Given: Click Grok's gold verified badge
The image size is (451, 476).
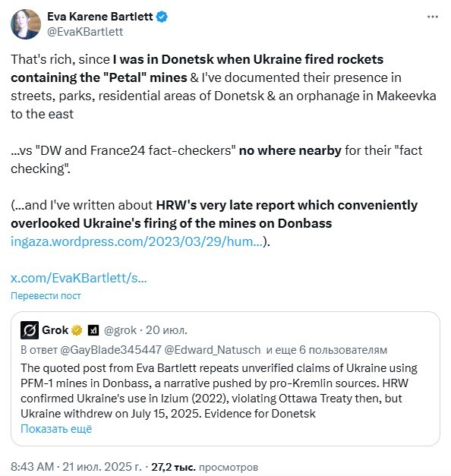Looking at the screenshot, I should [77, 330].
